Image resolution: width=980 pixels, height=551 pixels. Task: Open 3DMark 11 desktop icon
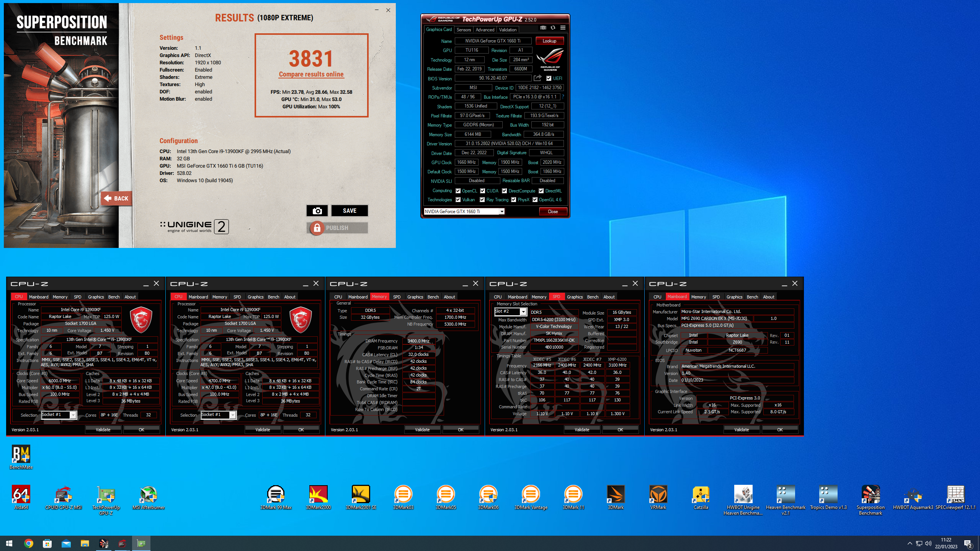(x=573, y=497)
